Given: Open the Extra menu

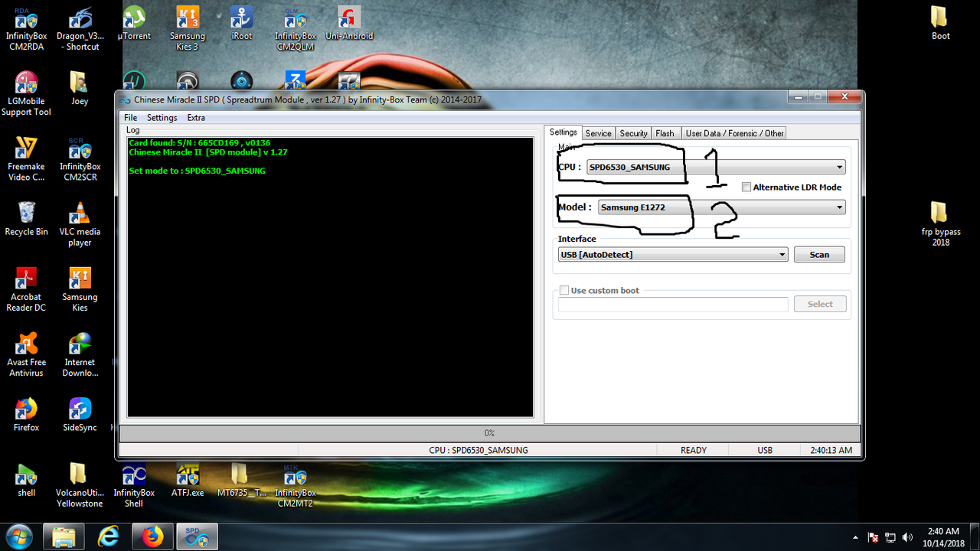Looking at the screenshot, I should (x=196, y=118).
